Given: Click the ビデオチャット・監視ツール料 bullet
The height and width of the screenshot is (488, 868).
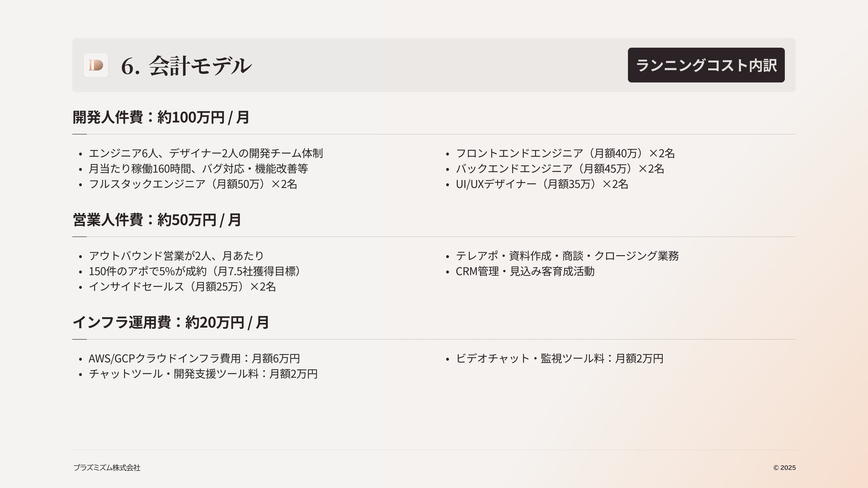Looking at the screenshot, I should (x=560, y=359).
